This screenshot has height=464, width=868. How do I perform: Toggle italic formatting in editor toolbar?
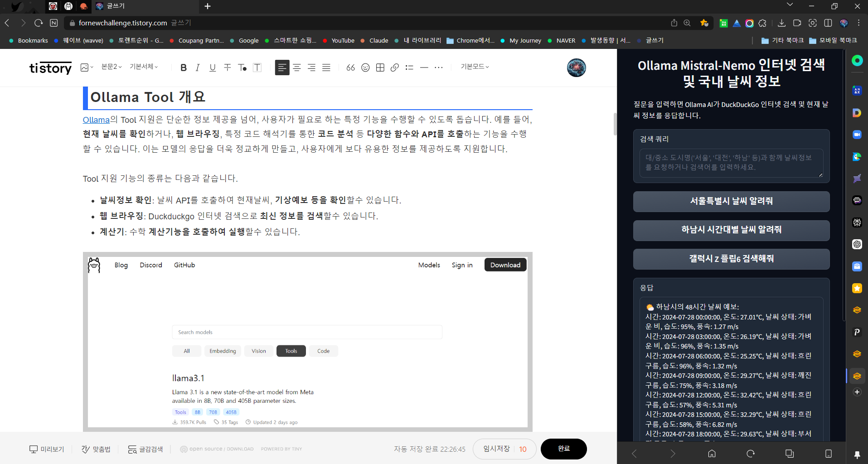(x=198, y=68)
